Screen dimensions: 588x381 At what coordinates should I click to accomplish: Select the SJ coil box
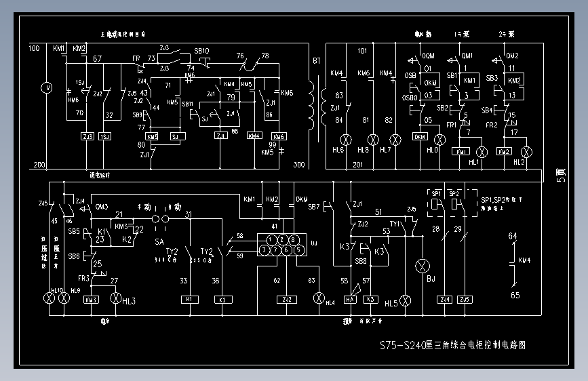(x=178, y=136)
